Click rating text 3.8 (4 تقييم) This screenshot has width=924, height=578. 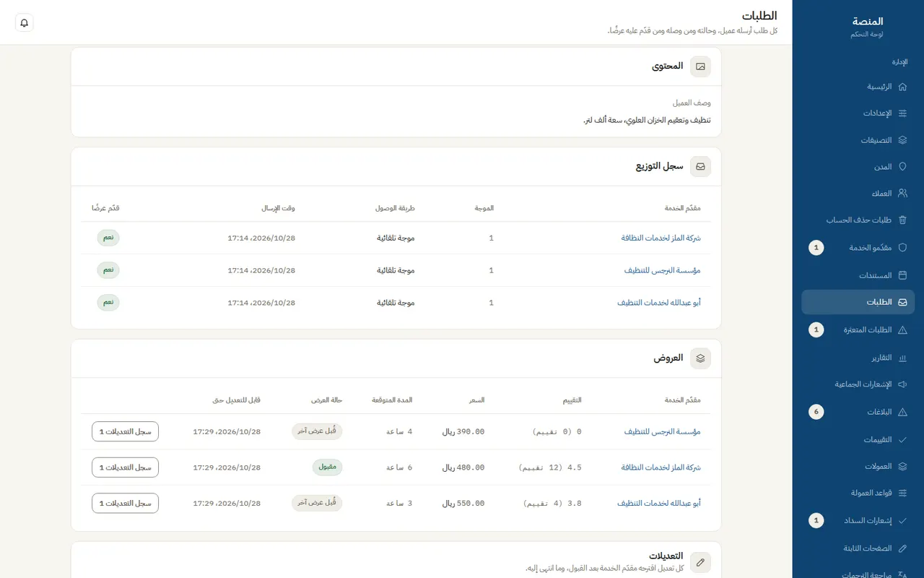coord(552,504)
